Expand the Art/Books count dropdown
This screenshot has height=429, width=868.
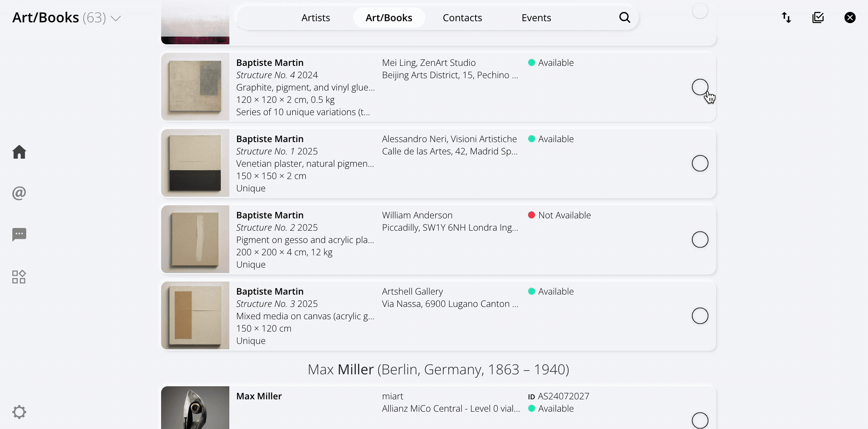pos(115,17)
